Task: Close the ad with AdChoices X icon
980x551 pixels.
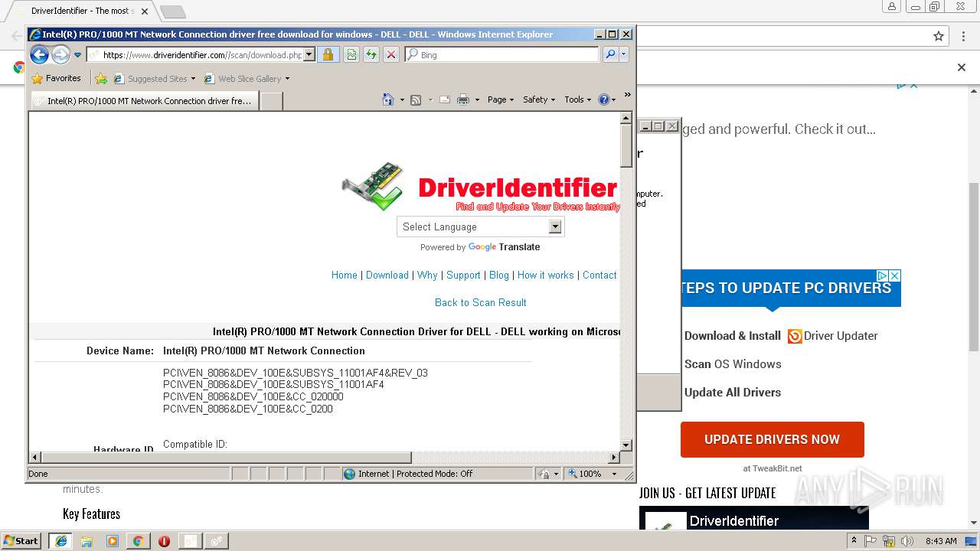Action: click(894, 275)
